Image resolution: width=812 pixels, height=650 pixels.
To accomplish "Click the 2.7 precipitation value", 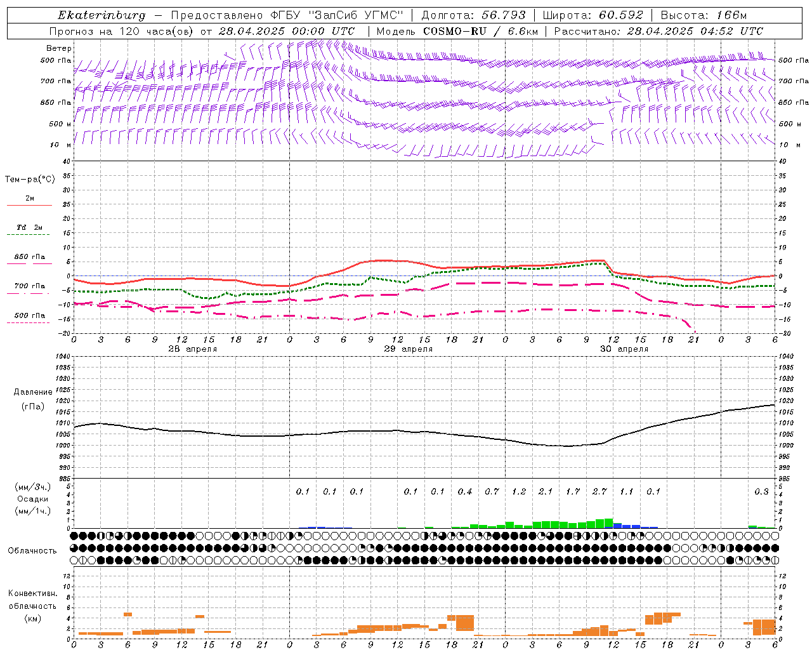I will [x=599, y=491].
